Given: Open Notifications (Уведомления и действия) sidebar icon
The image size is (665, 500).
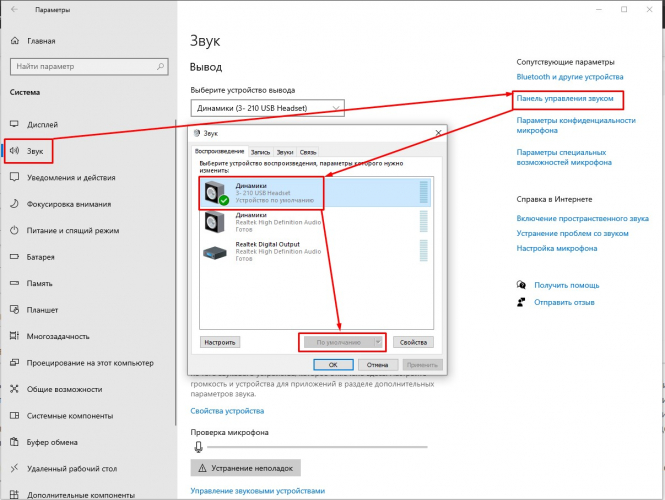Looking at the screenshot, I should point(15,177).
